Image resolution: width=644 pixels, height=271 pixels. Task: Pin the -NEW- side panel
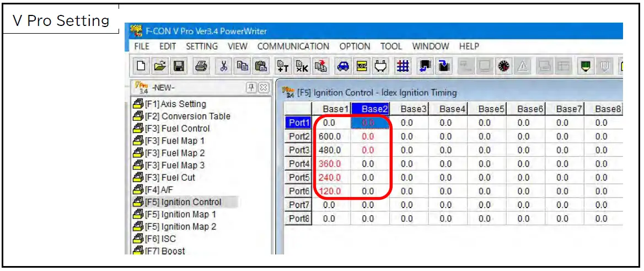[x=251, y=88]
